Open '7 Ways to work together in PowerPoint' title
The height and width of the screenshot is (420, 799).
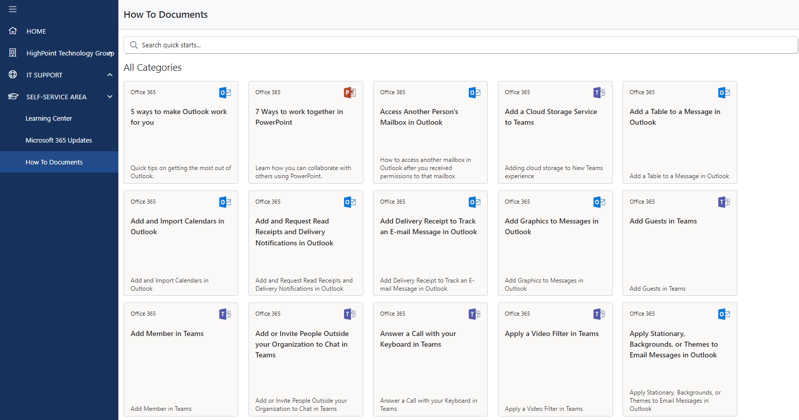tap(299, 117)
